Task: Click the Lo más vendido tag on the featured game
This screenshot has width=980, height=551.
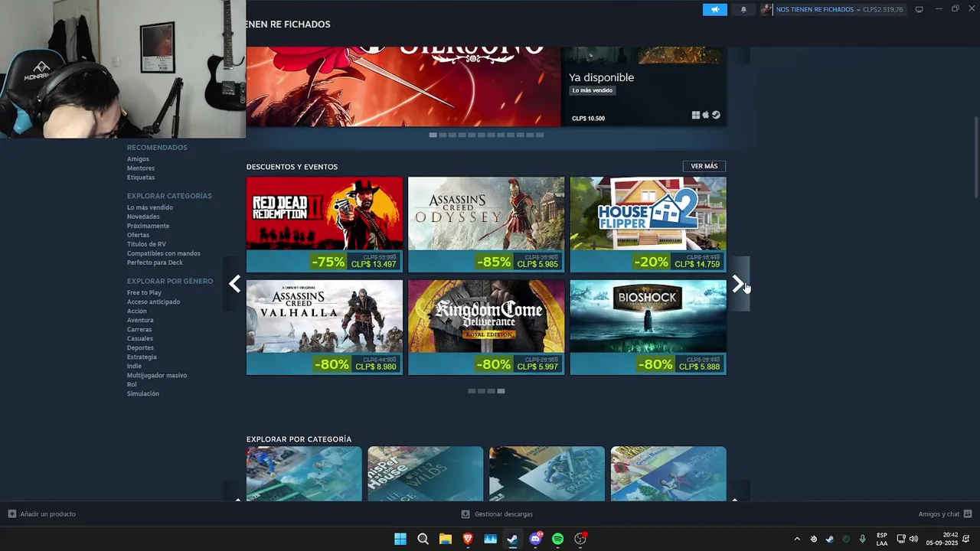Action: [593, 90]
